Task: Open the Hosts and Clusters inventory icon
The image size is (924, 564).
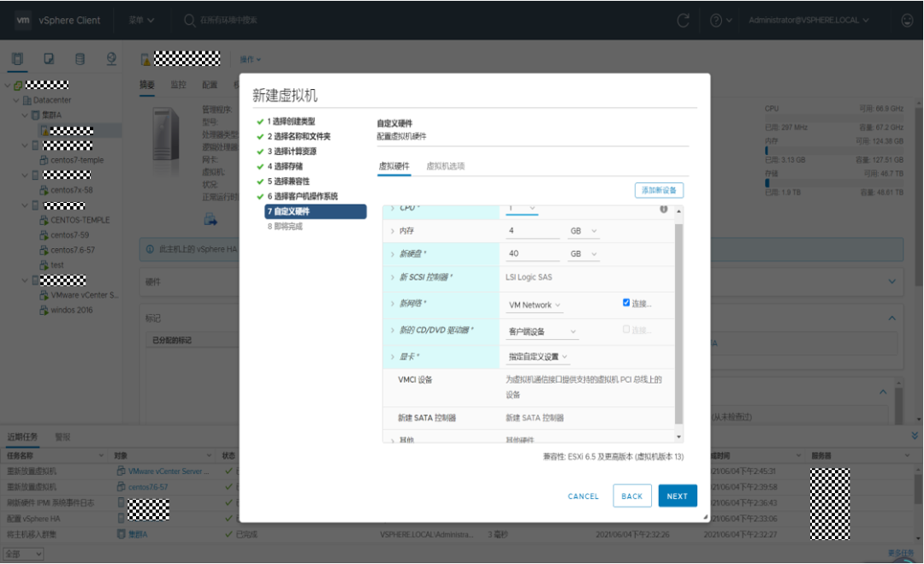Action: [x=18, y=58]
